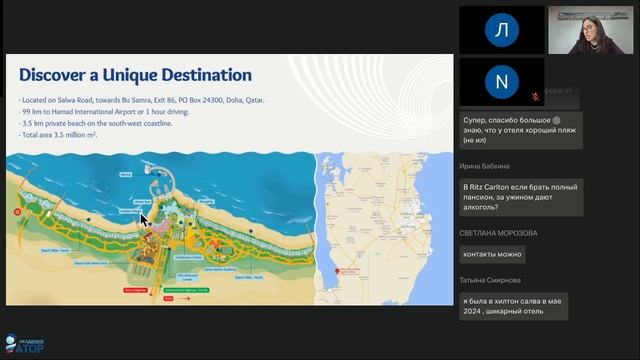Click the green highway label on the resort map
The width and height of the screenshot is (640, 360).
tap(187, 290)
